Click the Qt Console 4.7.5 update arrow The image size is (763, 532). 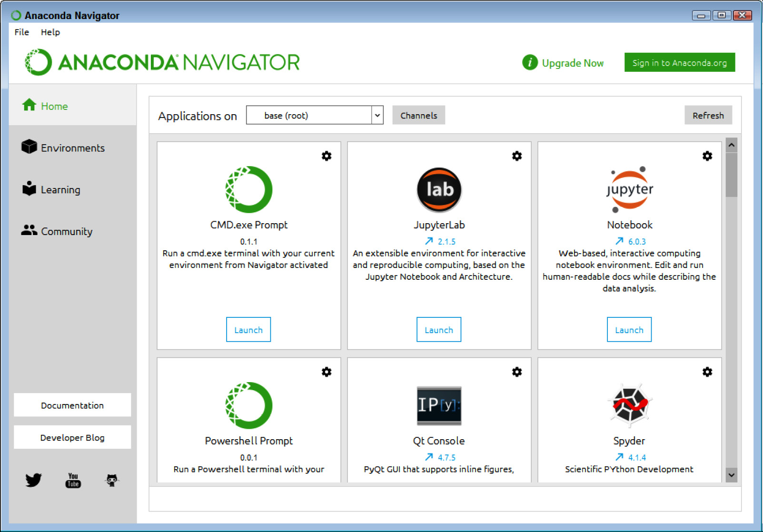click(x=429, y=457)
